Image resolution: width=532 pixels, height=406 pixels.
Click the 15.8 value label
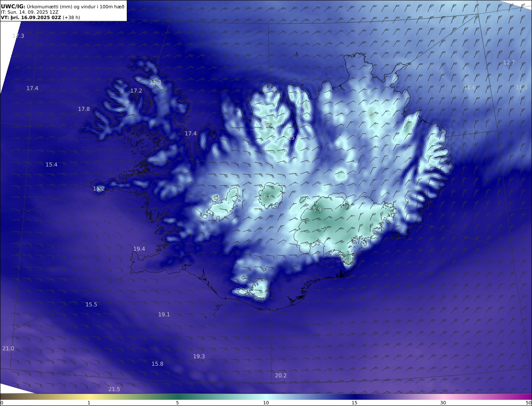click(x=158, y=364)
